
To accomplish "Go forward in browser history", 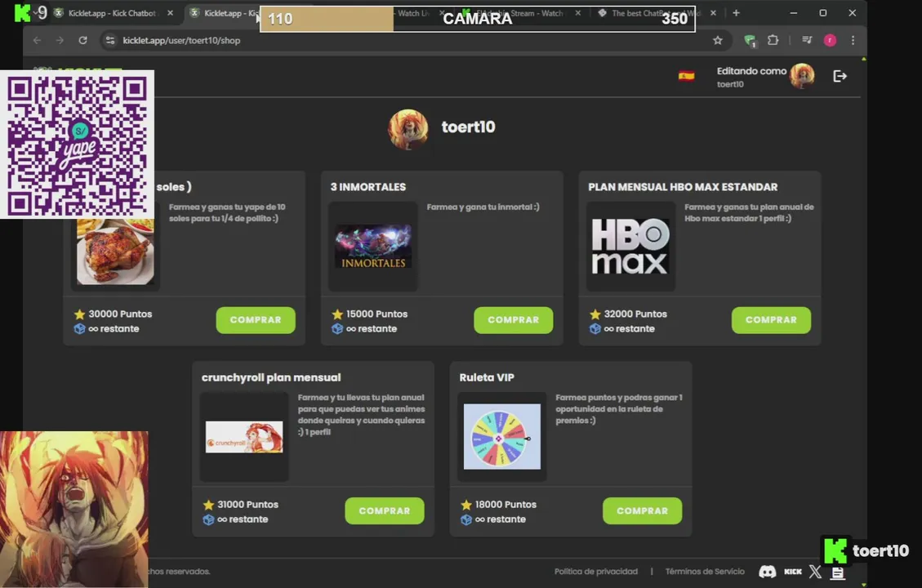I will [60, 41].
